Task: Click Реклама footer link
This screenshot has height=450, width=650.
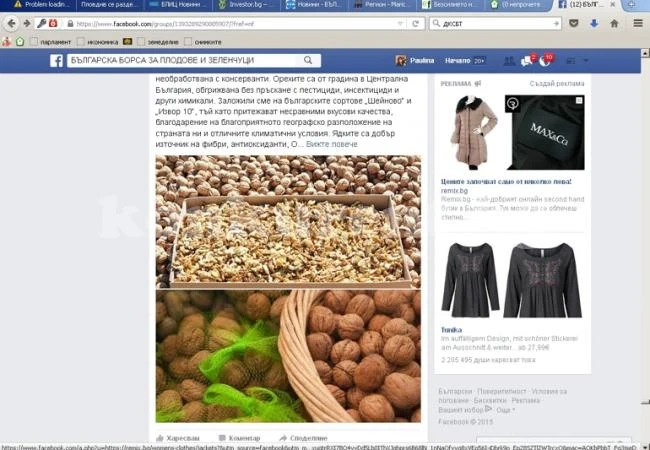Action: [526, 401]
